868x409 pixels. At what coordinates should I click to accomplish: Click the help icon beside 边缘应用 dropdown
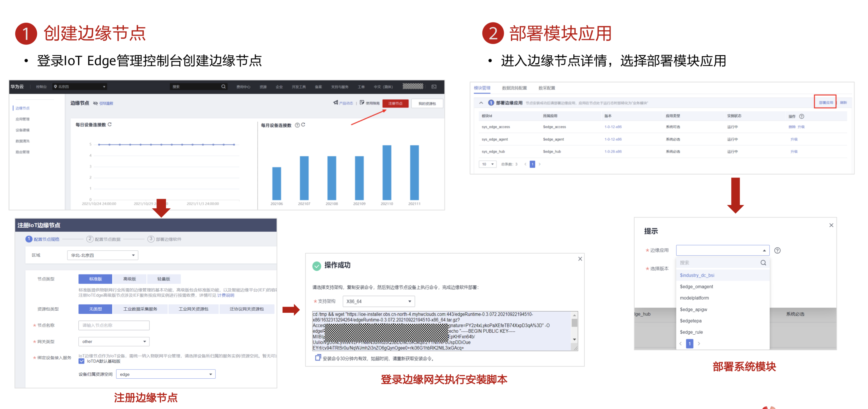tap(777, 250)
